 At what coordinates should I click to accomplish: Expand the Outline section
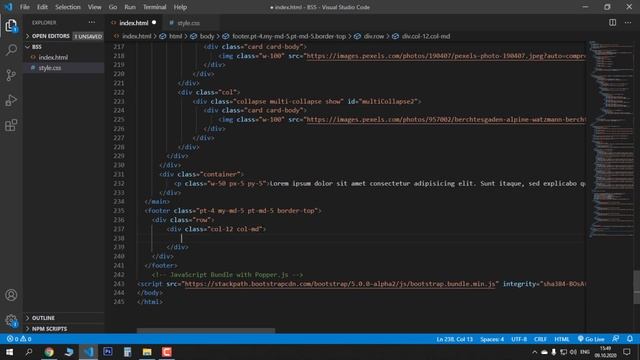tap(64, 318)
